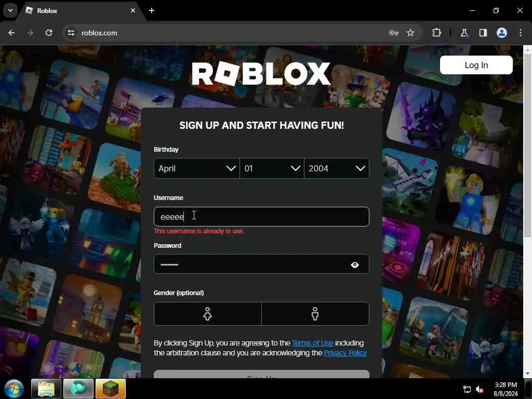Click 'This username is already in use.' message
This screenshot has height=399, width=532.
point(199,231)
